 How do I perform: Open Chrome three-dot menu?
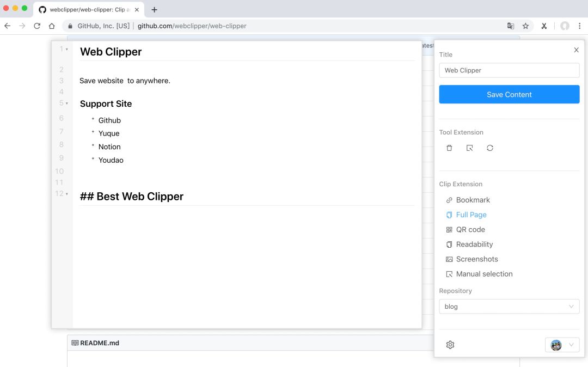tap(580, 26)
